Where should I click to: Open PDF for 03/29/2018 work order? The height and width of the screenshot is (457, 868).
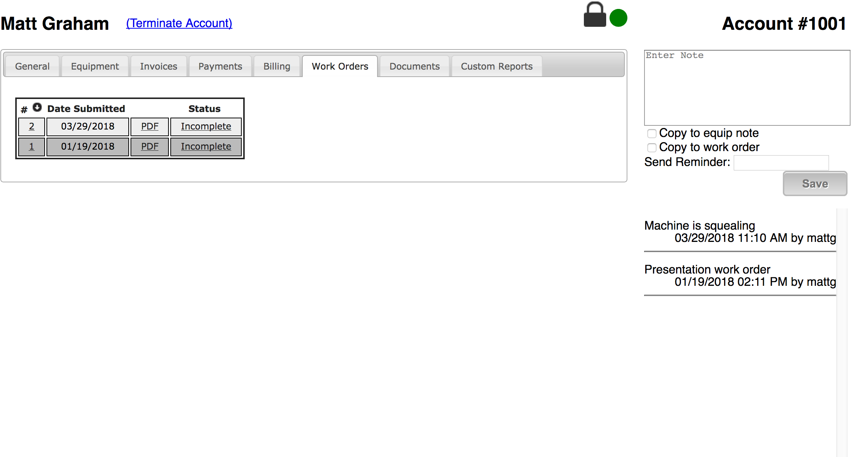click(150, 127)
